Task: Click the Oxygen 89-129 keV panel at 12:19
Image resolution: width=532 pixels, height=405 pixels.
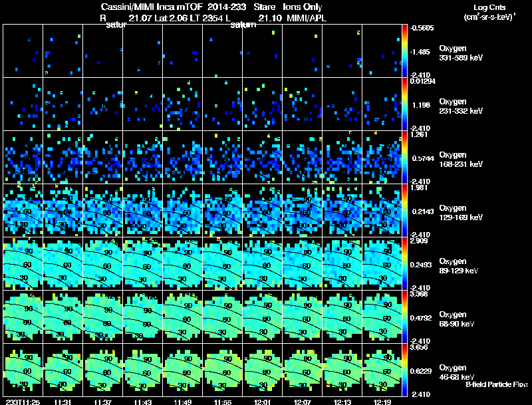Action: tap(382, 263)
